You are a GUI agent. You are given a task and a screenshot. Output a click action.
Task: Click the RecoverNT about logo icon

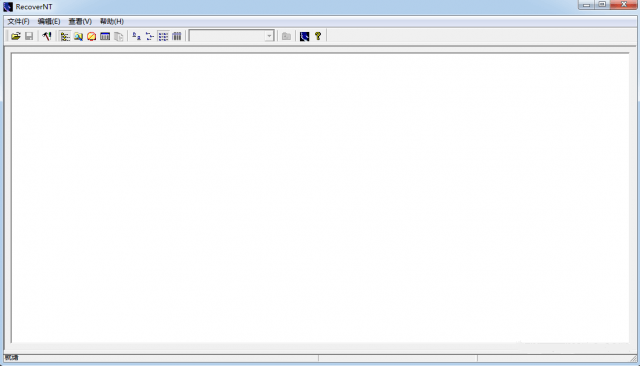click(304, 36)
